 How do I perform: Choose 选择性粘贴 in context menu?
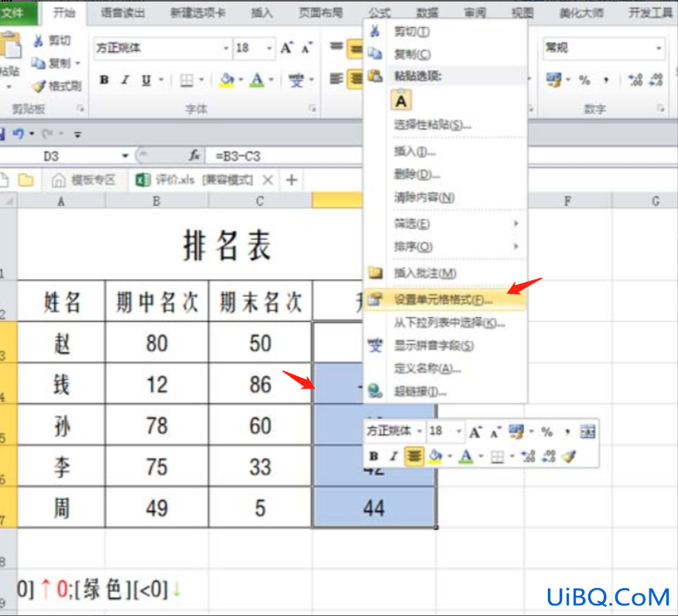click(444, 125)
